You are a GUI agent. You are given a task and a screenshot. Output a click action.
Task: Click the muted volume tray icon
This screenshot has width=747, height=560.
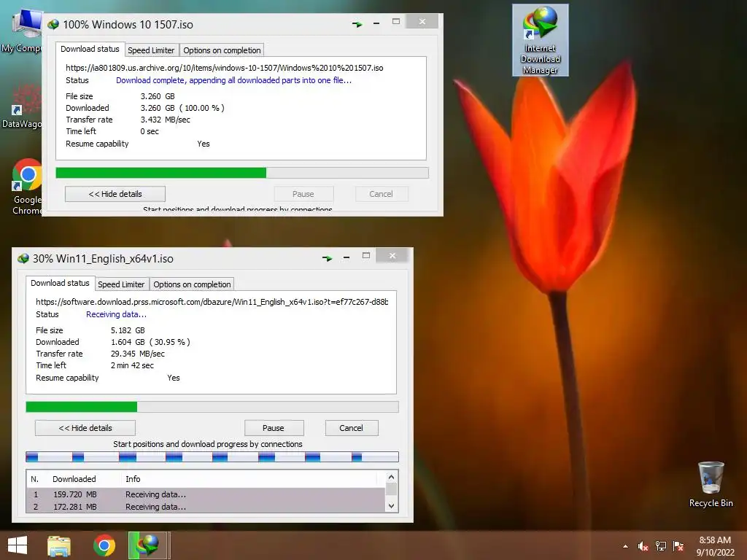tap(643, 546)
